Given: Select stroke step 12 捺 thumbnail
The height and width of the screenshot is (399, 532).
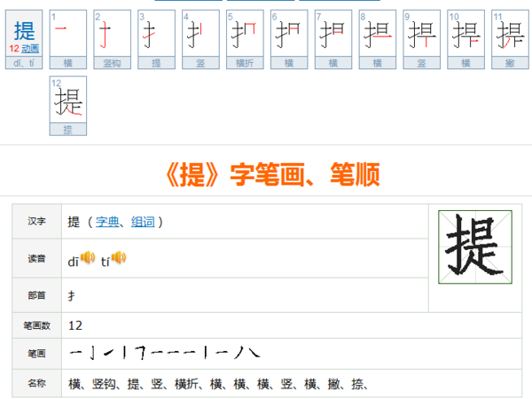Looking at the screenshot, I should coord(68,100).
